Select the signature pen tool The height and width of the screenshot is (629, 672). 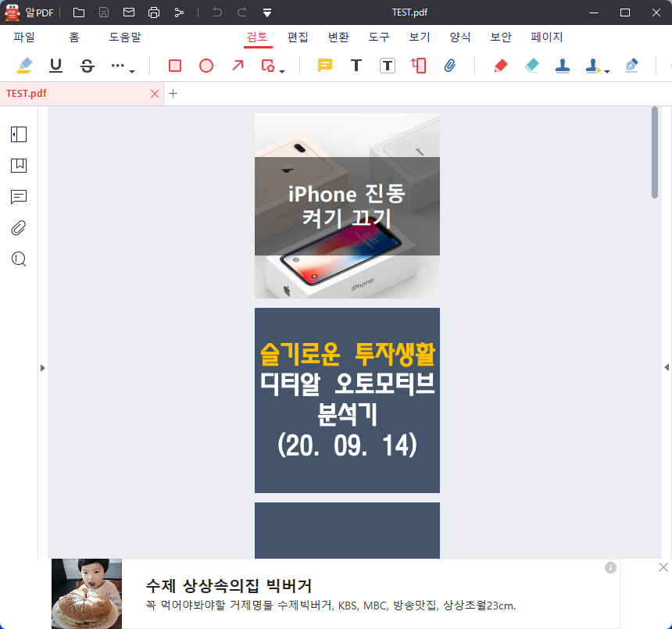(631, 66)
